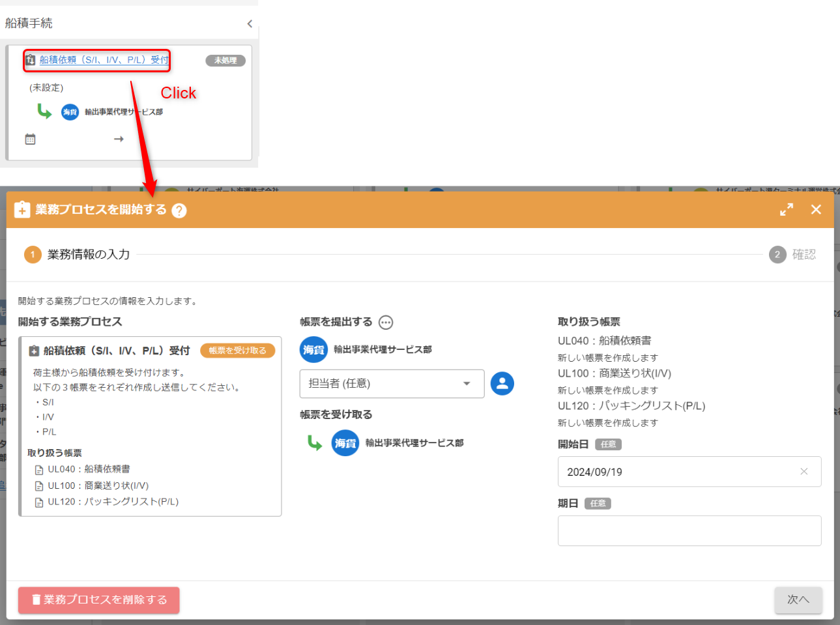Clear the 開始日 date with the X icon
Image resolution: width=840 pixels, height=625 pixels.
coord(804,472)
